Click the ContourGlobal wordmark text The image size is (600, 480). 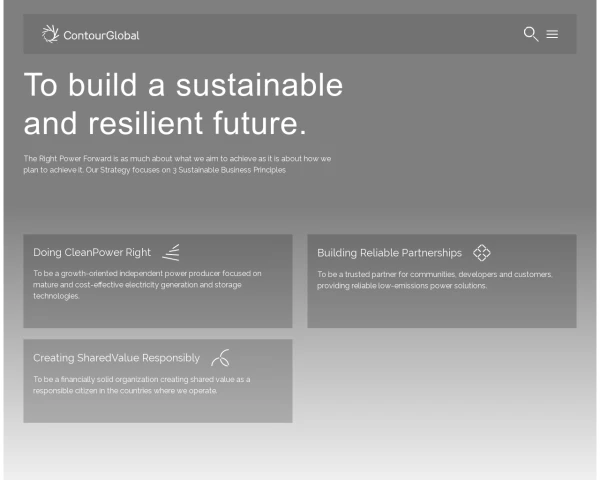101,36
